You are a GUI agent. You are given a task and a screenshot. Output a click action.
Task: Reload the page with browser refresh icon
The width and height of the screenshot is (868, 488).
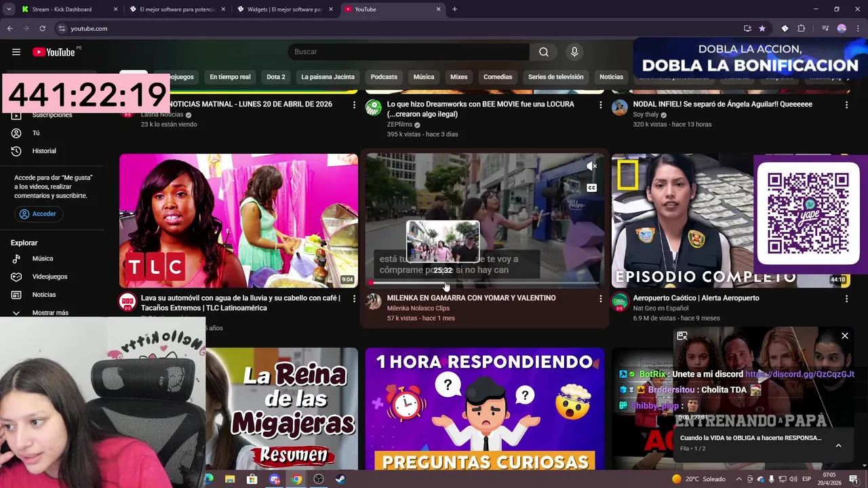(42, 28)
